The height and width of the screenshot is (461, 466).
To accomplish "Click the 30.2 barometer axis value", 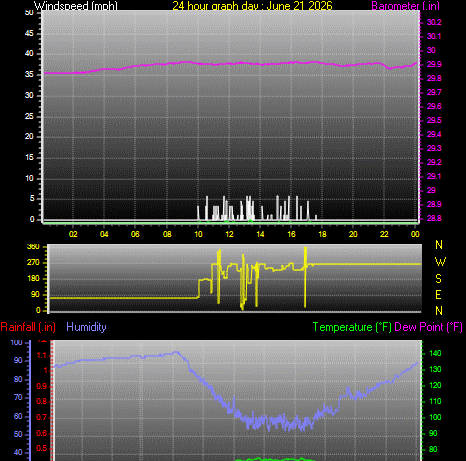I will 434,22.
